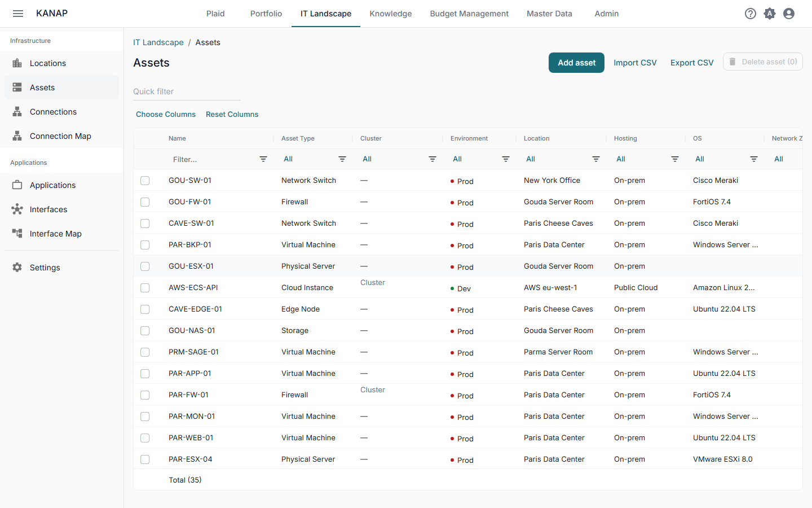Click Export CSV
Image resolution: width=812 pixels, height=508 pixels.
[692, 63]
